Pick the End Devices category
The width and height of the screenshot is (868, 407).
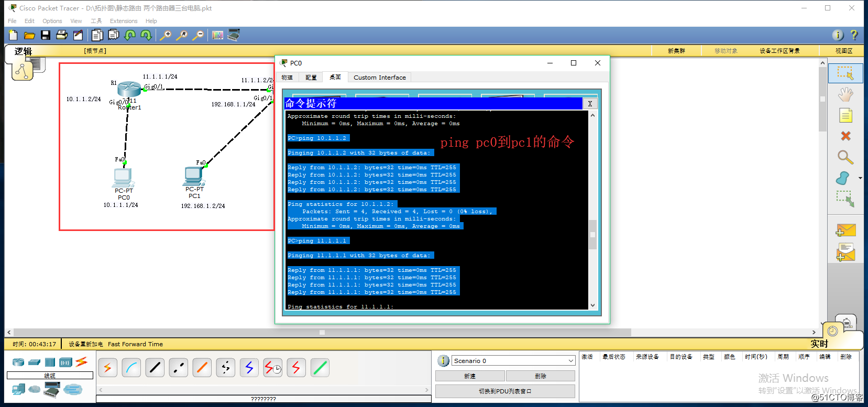pyautogui.click(x=18, y=389)
